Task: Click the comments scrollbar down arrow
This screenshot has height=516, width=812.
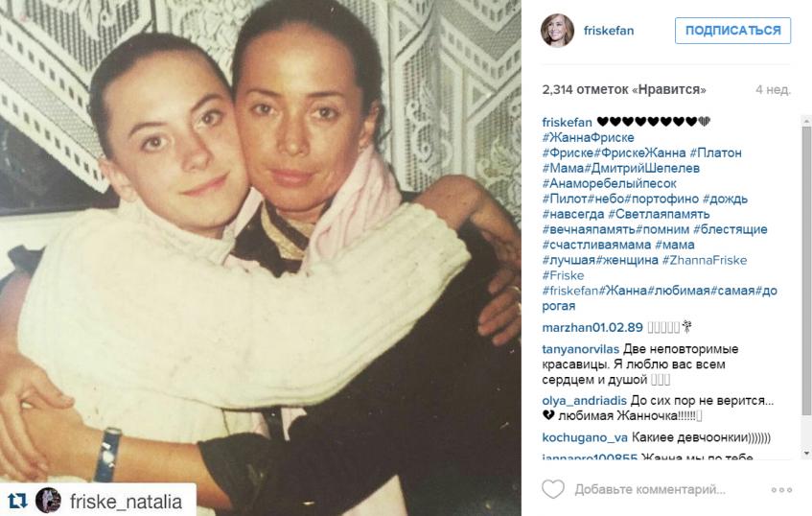Action: pos(806,454)
